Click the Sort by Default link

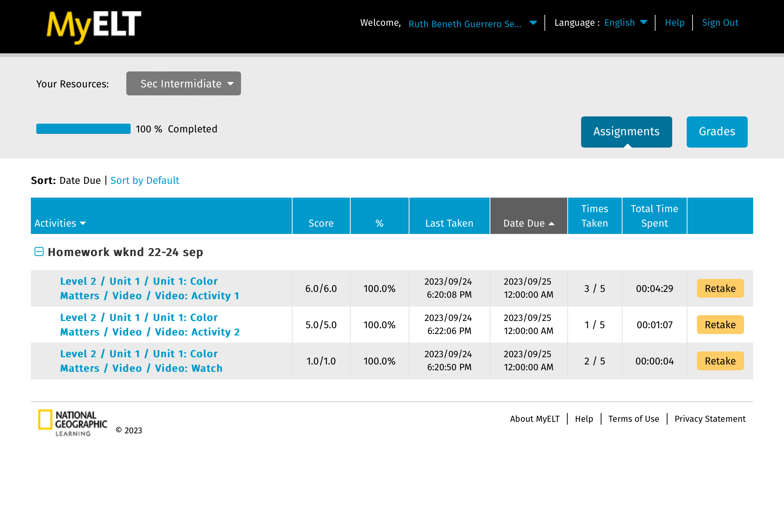144,180
